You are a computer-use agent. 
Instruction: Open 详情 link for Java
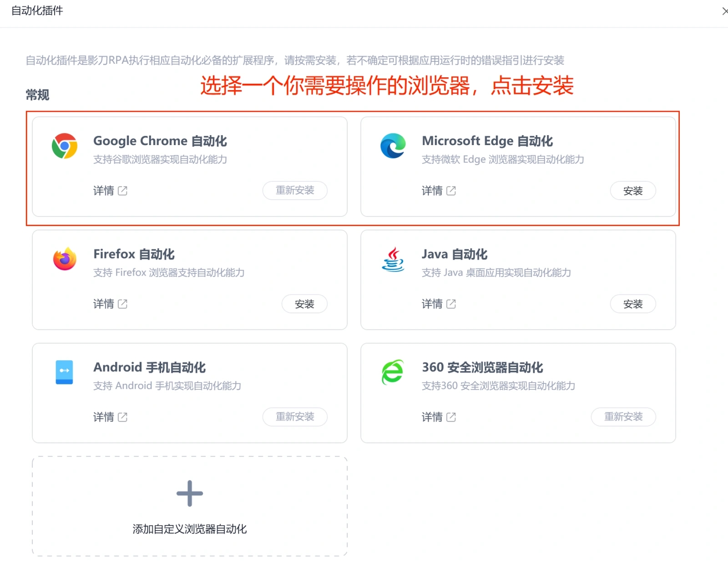[x=432, y=304]
